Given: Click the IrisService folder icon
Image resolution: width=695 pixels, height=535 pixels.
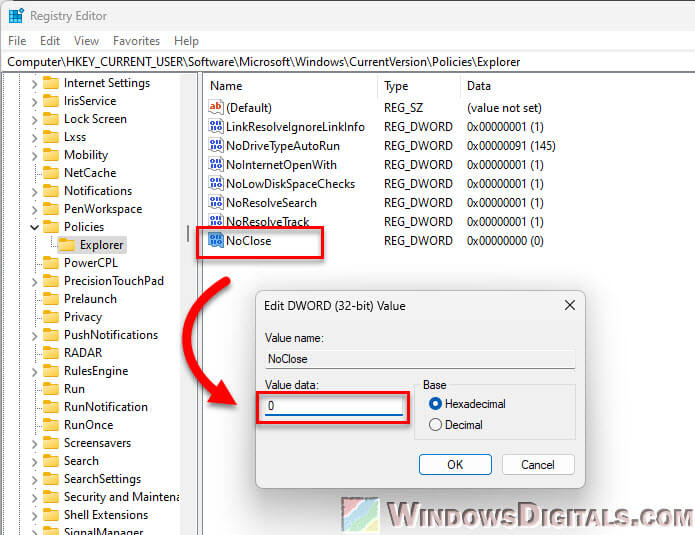Looking at the screenshot, I should tap(51, 101).
